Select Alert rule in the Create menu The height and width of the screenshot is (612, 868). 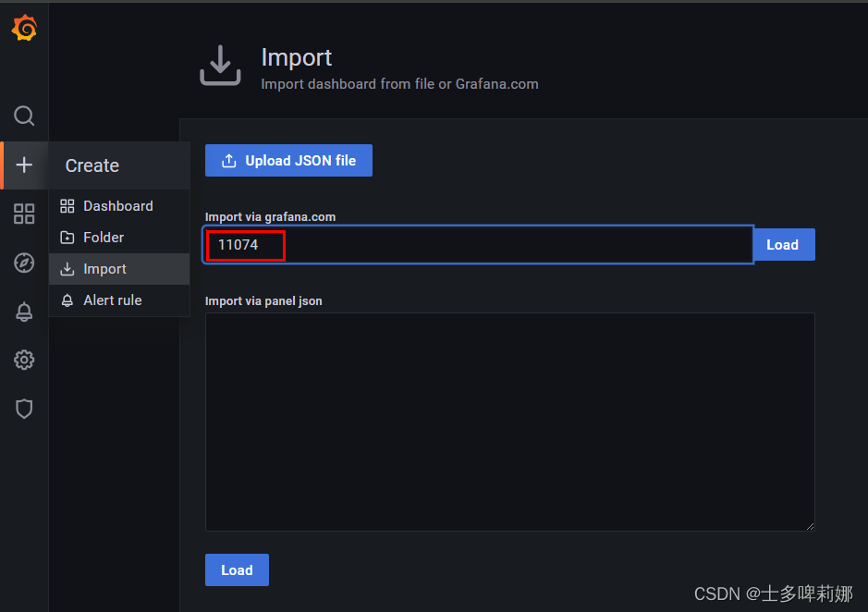tap(119, 300)
